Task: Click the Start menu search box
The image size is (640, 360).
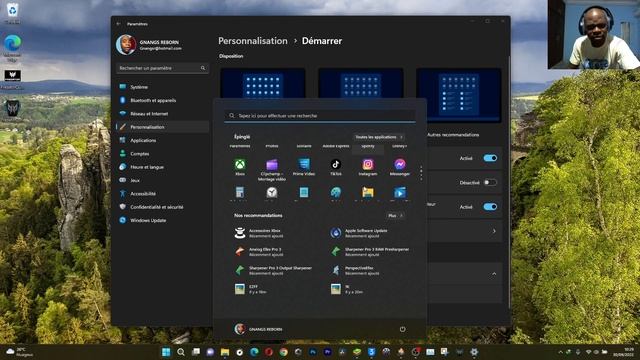Action: tap(320, 116)
